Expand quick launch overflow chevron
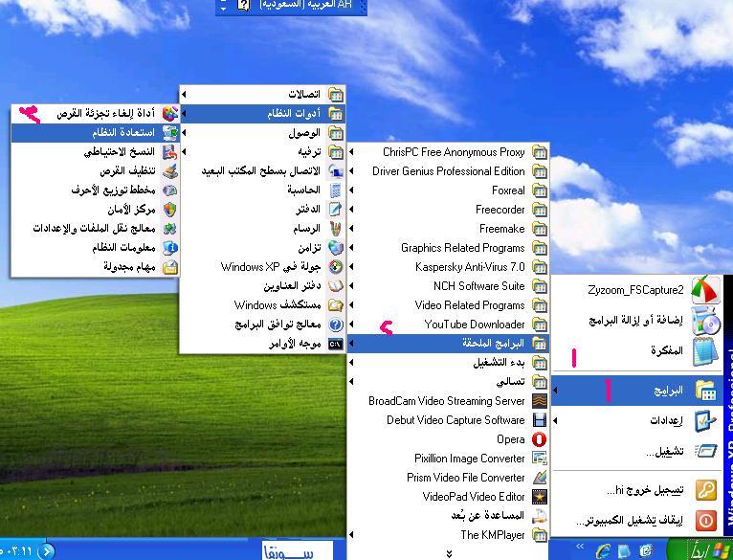The width and height of the screenshot is (733, 560). [580, 546]
